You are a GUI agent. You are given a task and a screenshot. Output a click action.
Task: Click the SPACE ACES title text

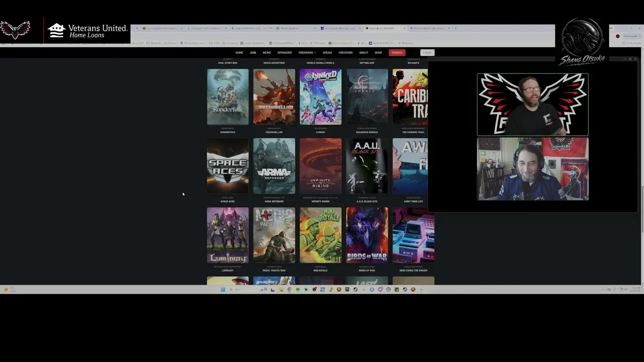tap(227, 202)
